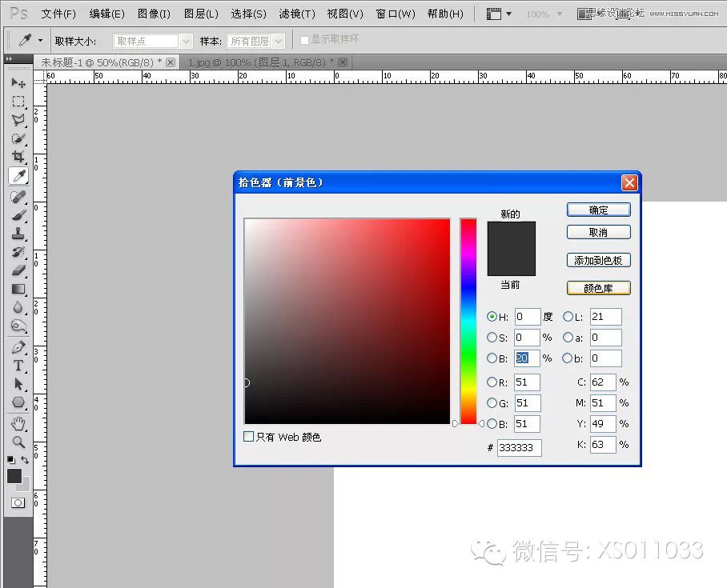Click the 颜色库 button

click(x=597, y=287)
